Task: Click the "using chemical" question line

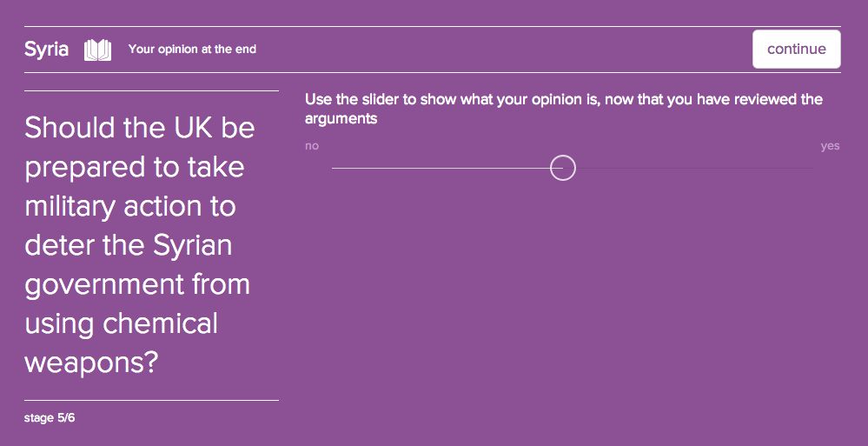Action: point(122,323)
